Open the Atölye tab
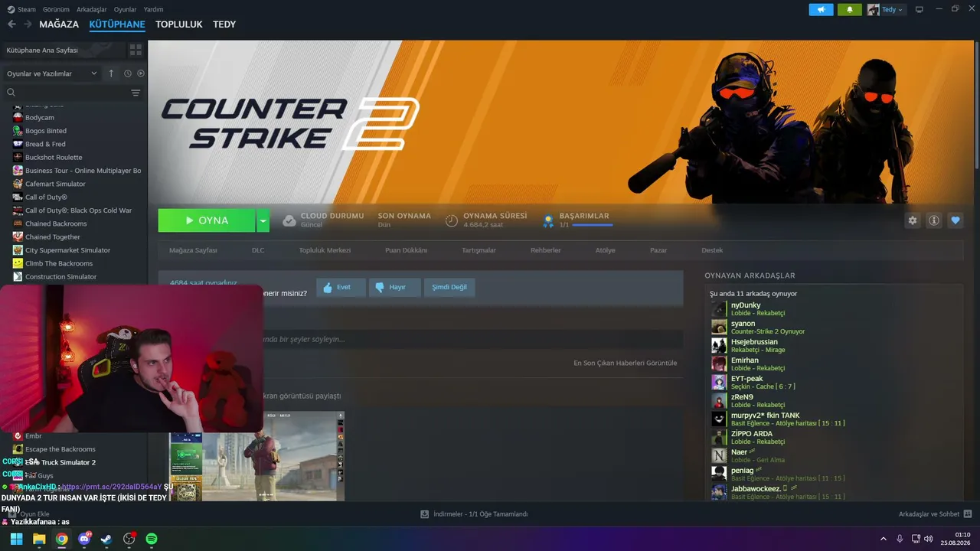This screenshot has width=980, height=551. [x=605, y=250]
